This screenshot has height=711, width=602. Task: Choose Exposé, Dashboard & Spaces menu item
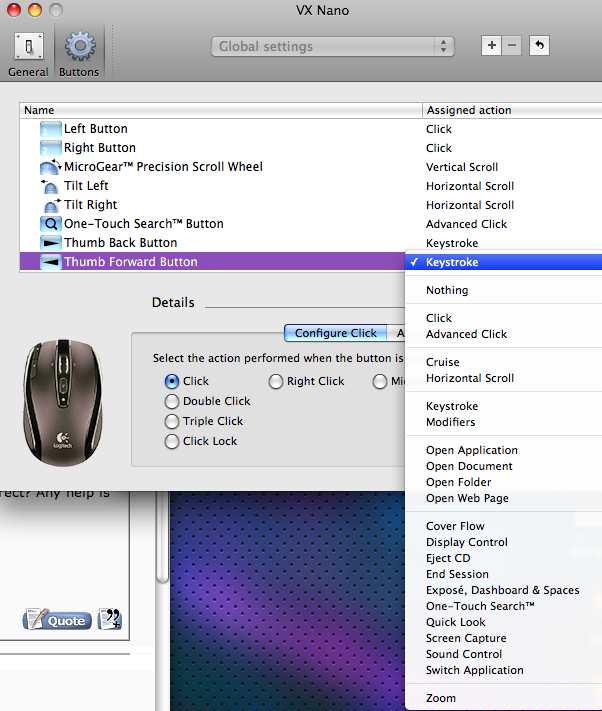504,590
